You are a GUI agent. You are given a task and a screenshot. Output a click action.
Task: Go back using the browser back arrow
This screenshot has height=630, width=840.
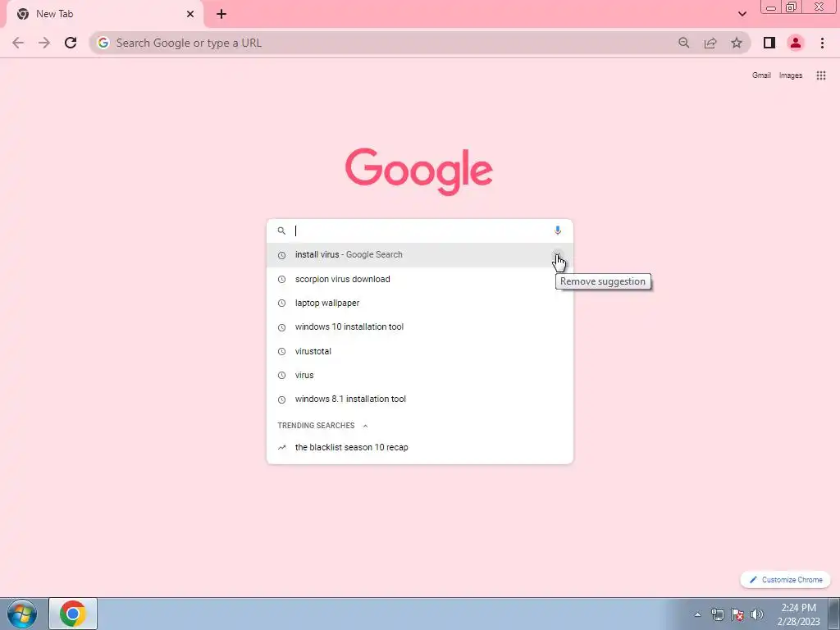[x=18, y=43]
